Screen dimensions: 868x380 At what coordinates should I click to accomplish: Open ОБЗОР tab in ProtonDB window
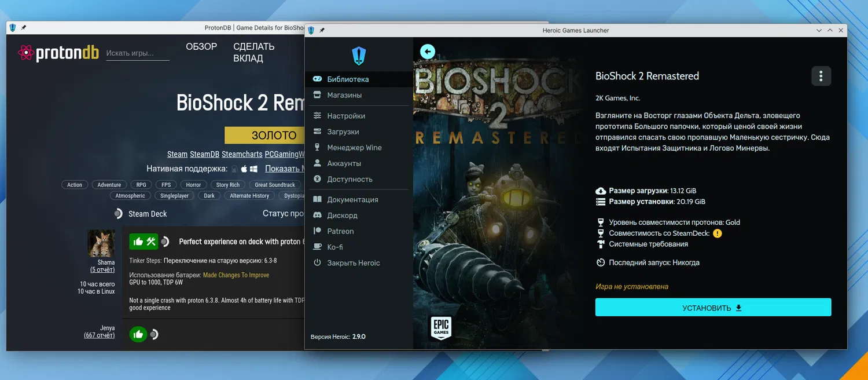201,47
